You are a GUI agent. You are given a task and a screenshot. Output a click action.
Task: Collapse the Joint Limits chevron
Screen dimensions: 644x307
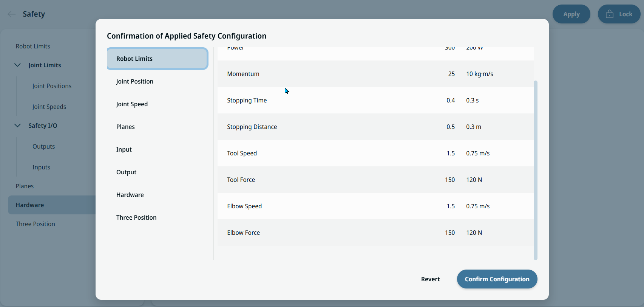point(17,65)
